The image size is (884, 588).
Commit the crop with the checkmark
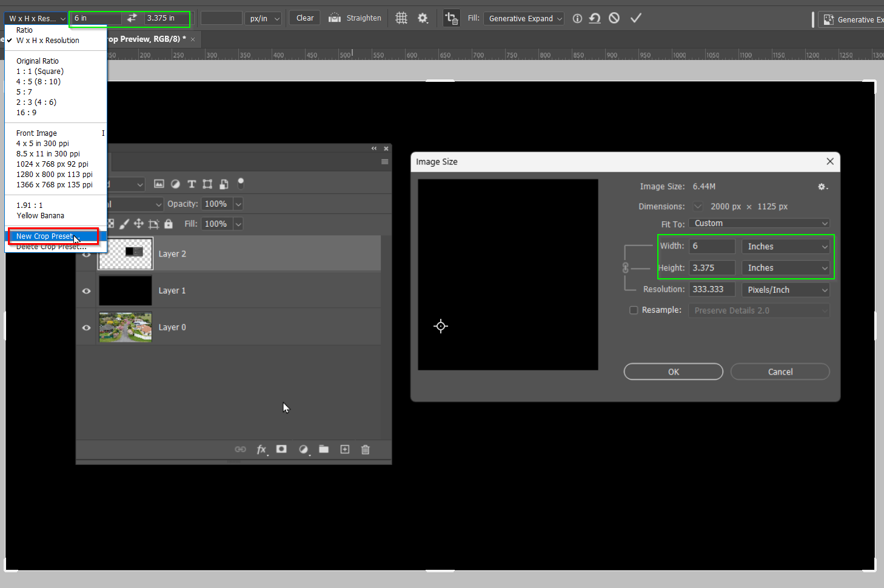pyautogui.click(x=635, y=18)
